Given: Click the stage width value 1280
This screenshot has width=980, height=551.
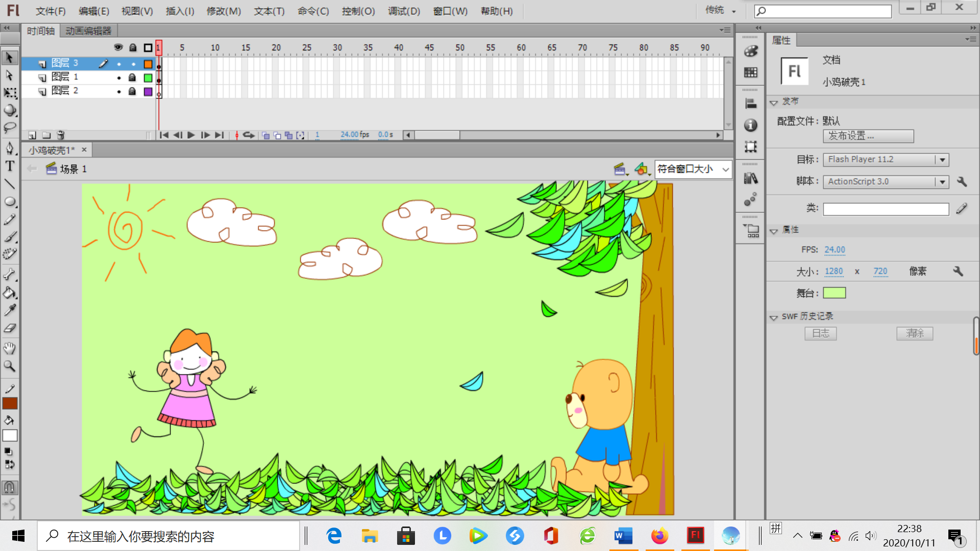Looking at the screenshot, I should tap(834, 271).
